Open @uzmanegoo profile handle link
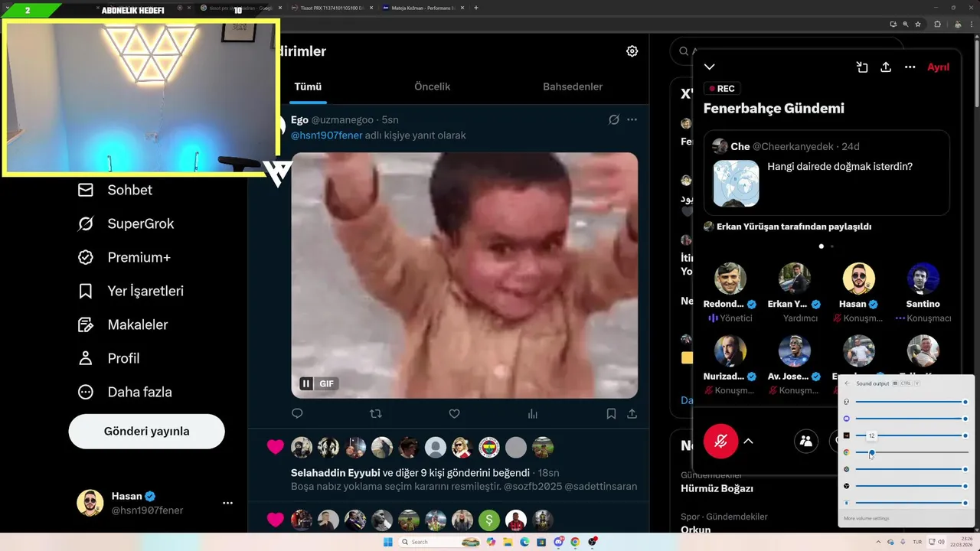The height and width of the screenshot is (551, 980). [x=343, y=119]
